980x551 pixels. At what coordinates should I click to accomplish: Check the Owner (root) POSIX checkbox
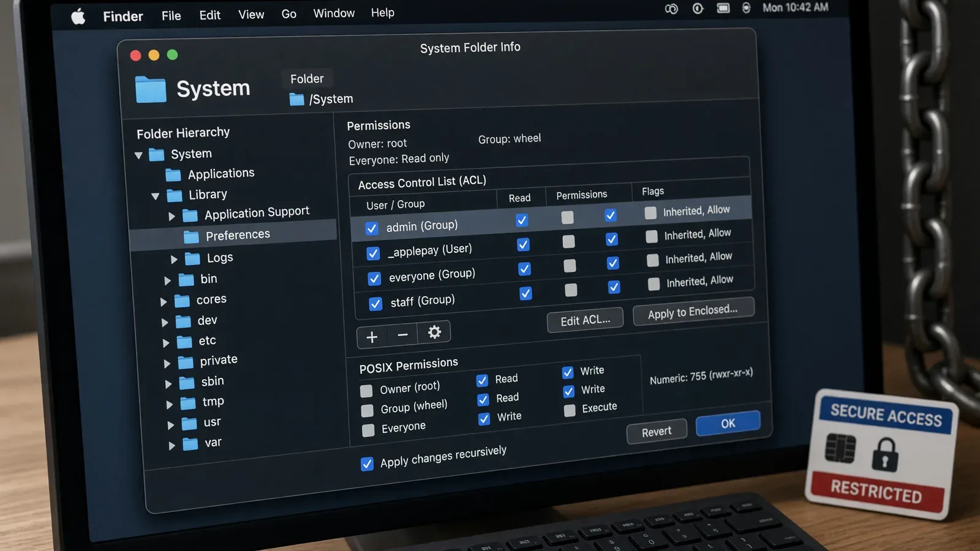coord(366,391)
